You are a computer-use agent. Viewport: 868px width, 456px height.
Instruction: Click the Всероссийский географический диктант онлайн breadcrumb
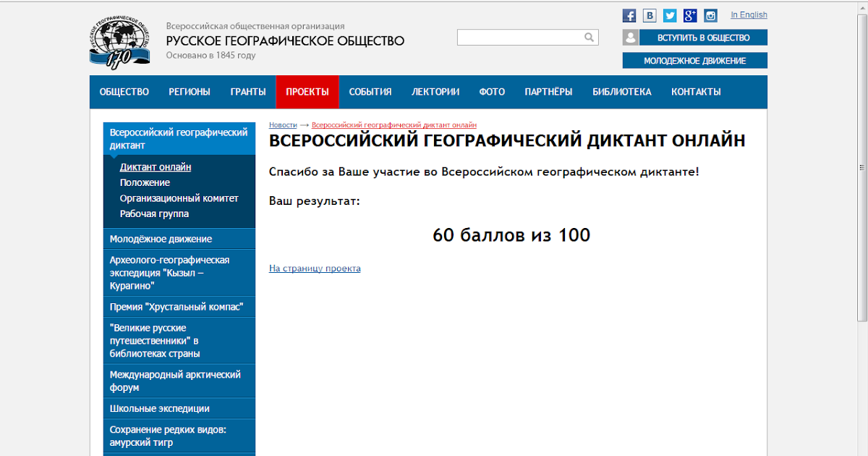(394, 125)
